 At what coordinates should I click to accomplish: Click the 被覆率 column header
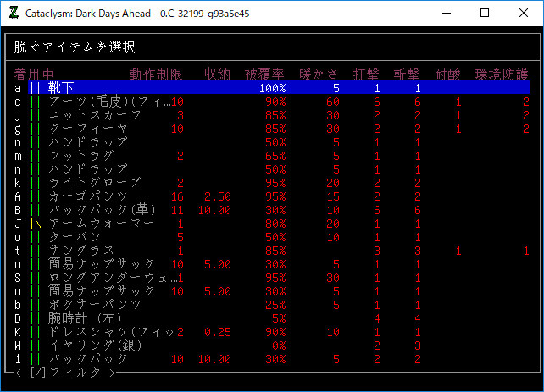pos(265,74)
